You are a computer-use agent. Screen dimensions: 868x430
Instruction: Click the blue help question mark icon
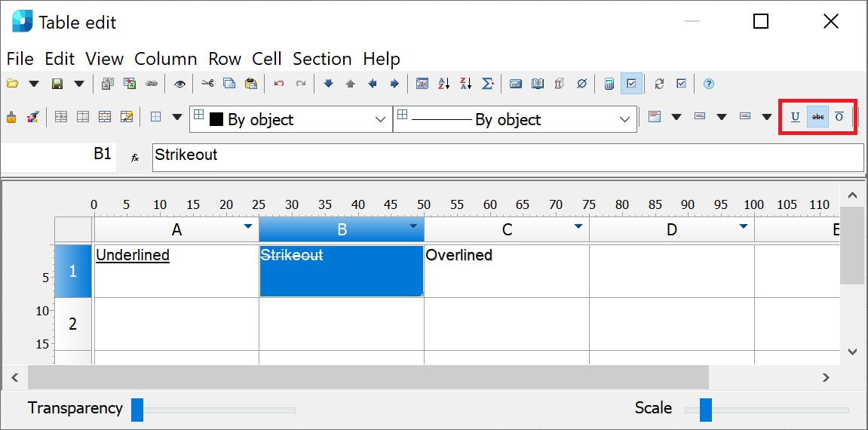click(x=708, y=84)
